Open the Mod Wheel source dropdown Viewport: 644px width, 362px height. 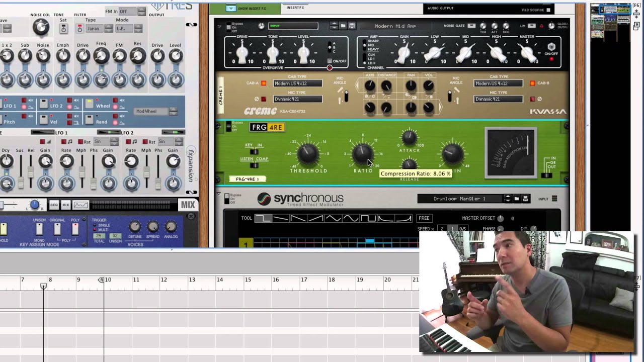(156, 111)
